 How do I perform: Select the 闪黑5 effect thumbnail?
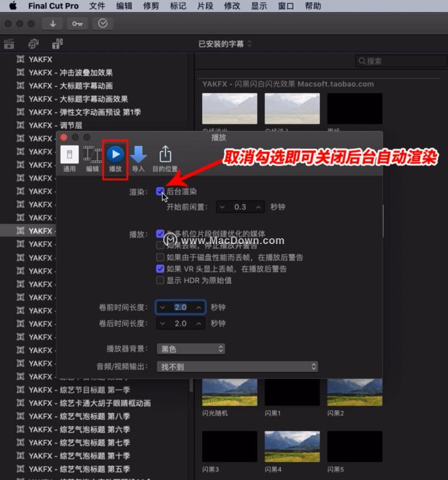coord(354,446)
